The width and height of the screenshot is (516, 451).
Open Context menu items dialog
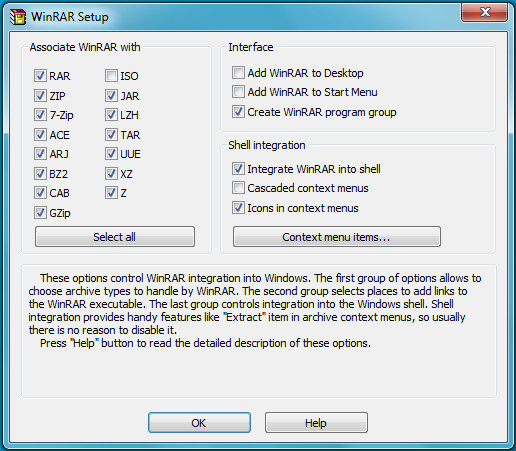click(337, 237)
